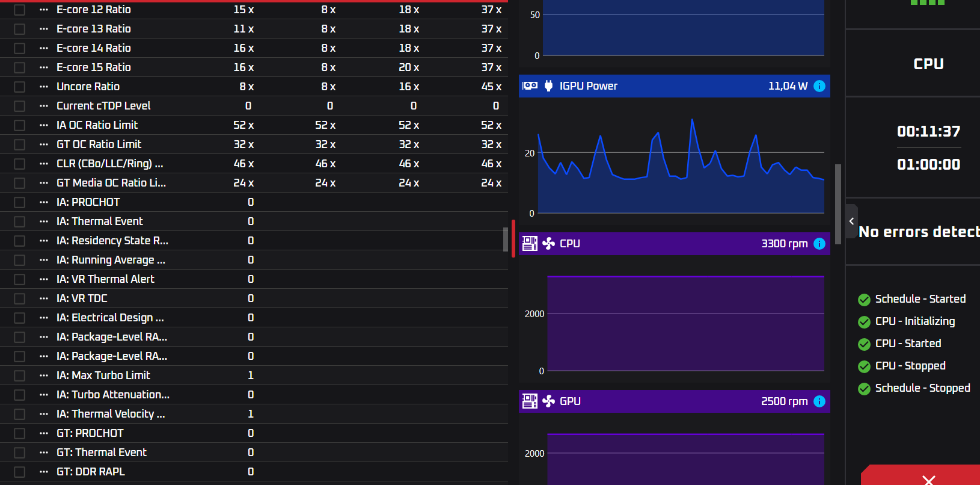The width and height of the screenshot is (980, 485).
Task: Click the plug icon next to IGPU Power
Action: click(x=548, y=86)
